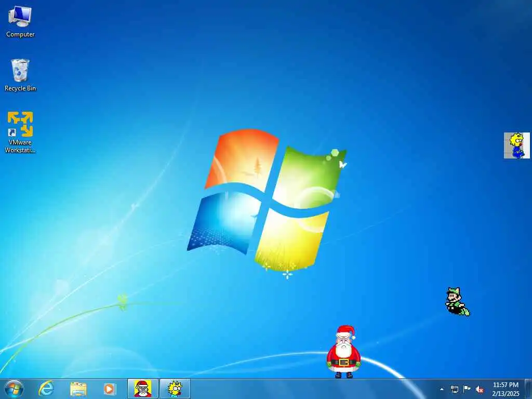The image size is (532, 399).
Task: Select the Computer desktop icon
Action: (x=20, y=22)
